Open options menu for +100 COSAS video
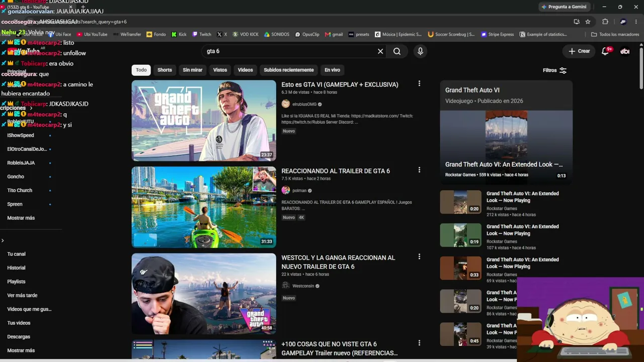This screenshot has width=644, height=362. 419,343
